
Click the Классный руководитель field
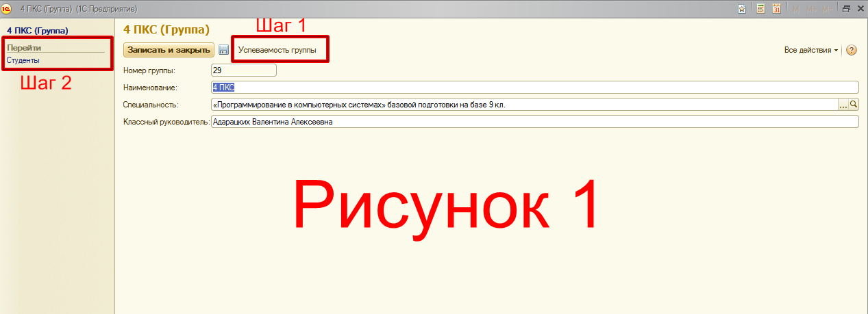tap(534, 121)
